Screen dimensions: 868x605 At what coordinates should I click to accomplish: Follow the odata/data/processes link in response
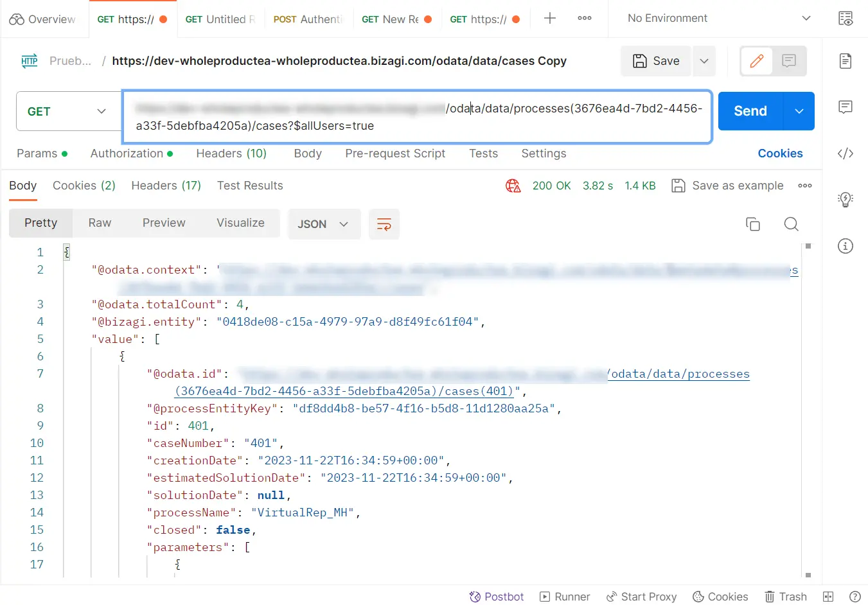coord(678,374)
